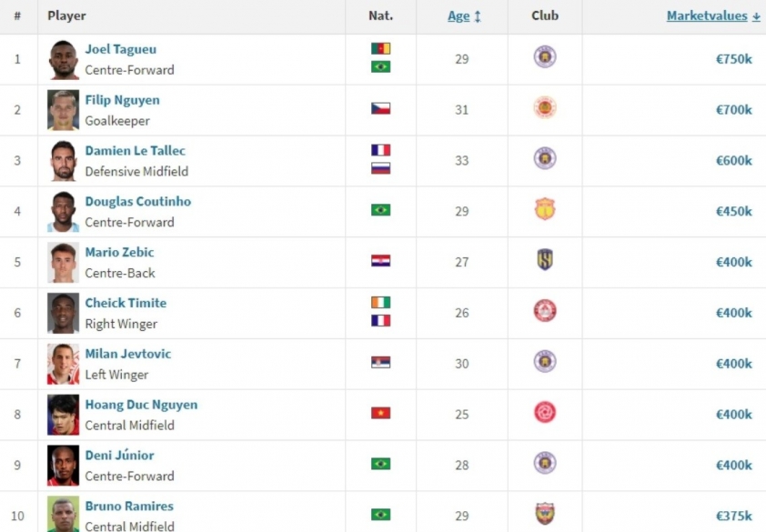Click Joel Tagueu's €750k market value

click(733, 59)
